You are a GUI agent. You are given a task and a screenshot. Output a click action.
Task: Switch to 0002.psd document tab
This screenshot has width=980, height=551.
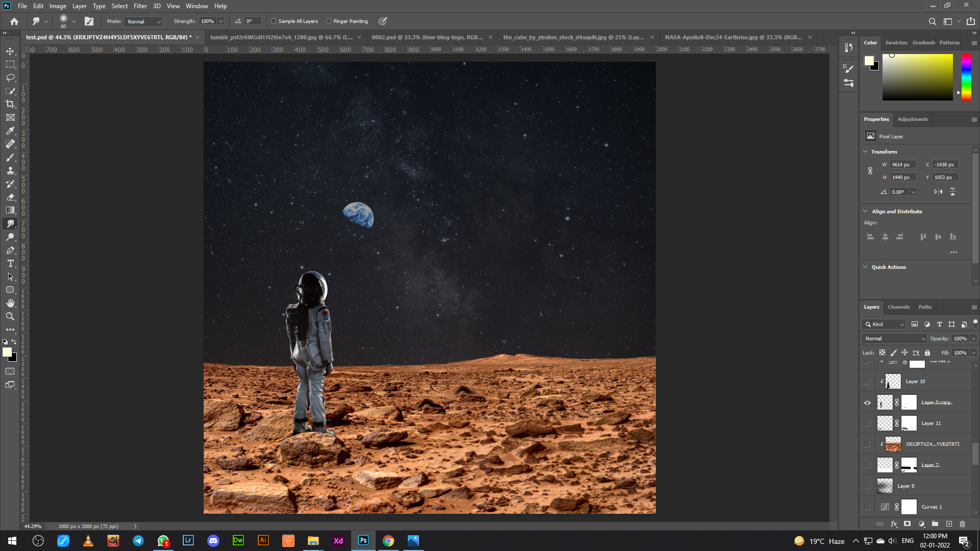pyautogui.click(x=427, y=37)
